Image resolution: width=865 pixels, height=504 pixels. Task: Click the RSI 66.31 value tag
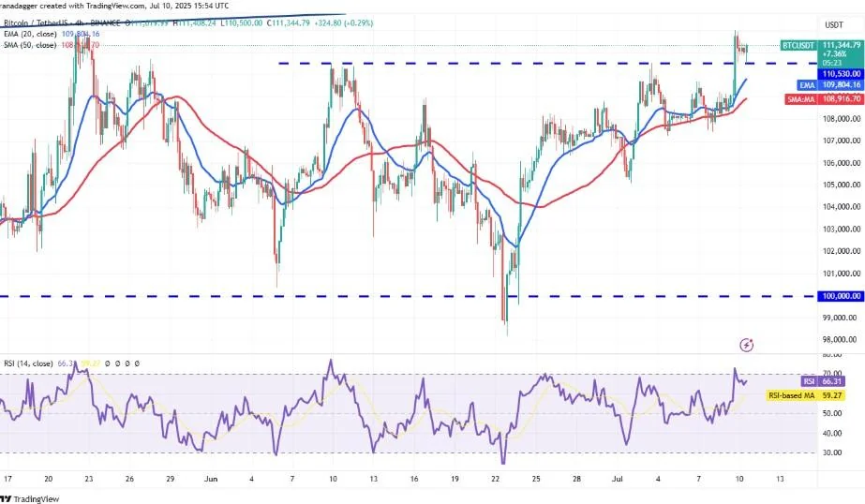[x=823, y=381]
